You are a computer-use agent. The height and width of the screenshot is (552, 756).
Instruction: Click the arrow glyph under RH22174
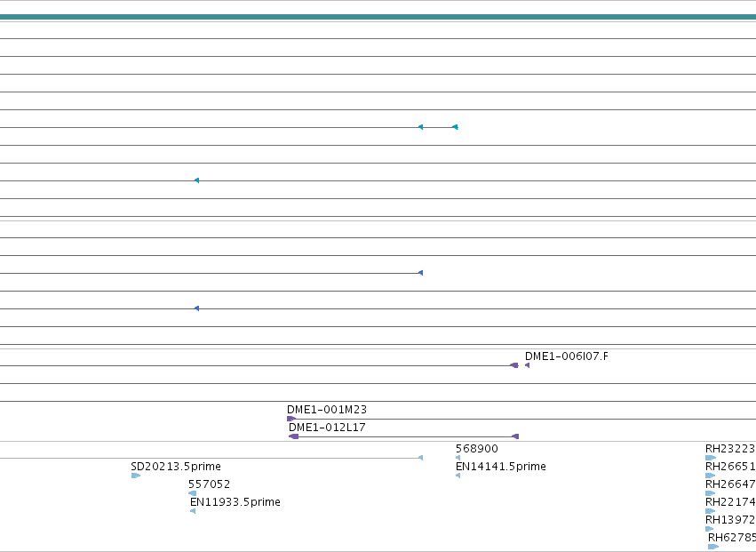[x=710, y=511]
